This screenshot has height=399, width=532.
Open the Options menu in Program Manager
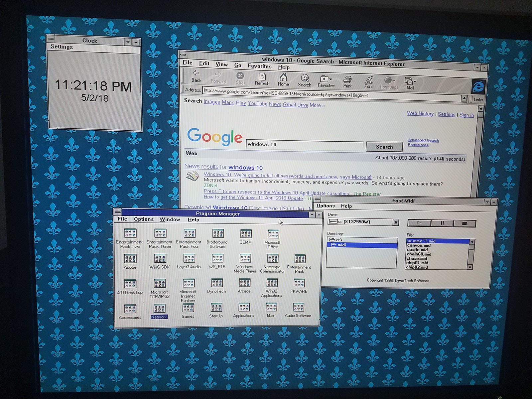(x=144, y=219)
